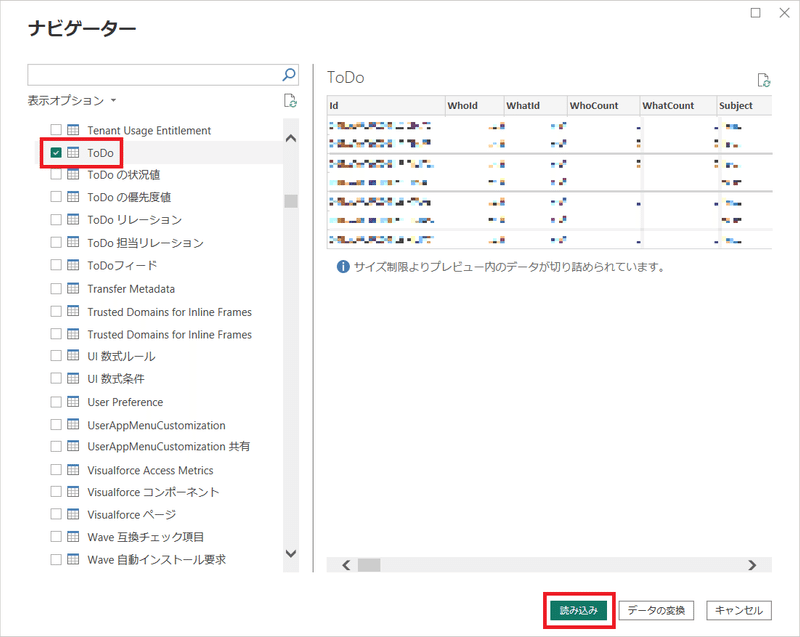Click table icon beside UI 数式条件
800x637 pixels.
tap(73, 378)
